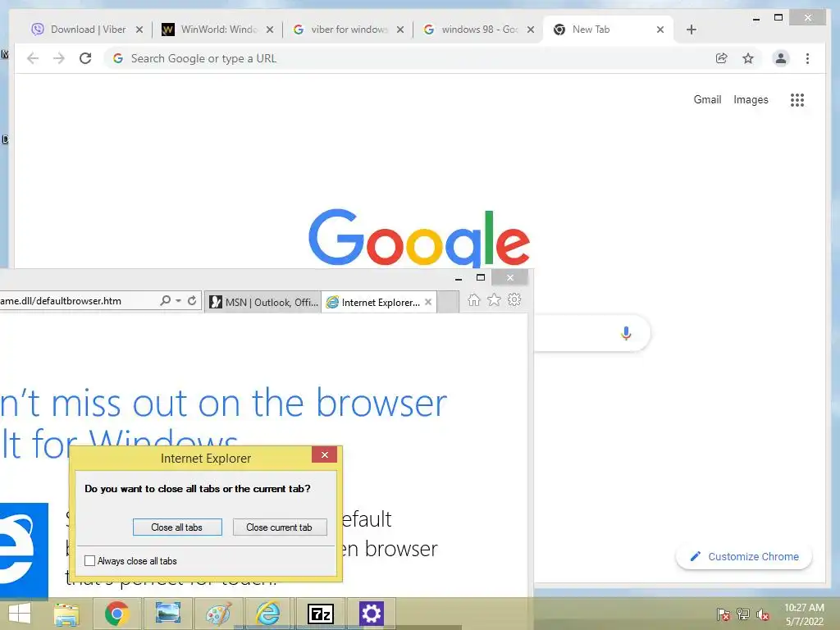Screen dimensions: 840x630
Task: Refresh the page in Internet Explorer
Action: 192,301
